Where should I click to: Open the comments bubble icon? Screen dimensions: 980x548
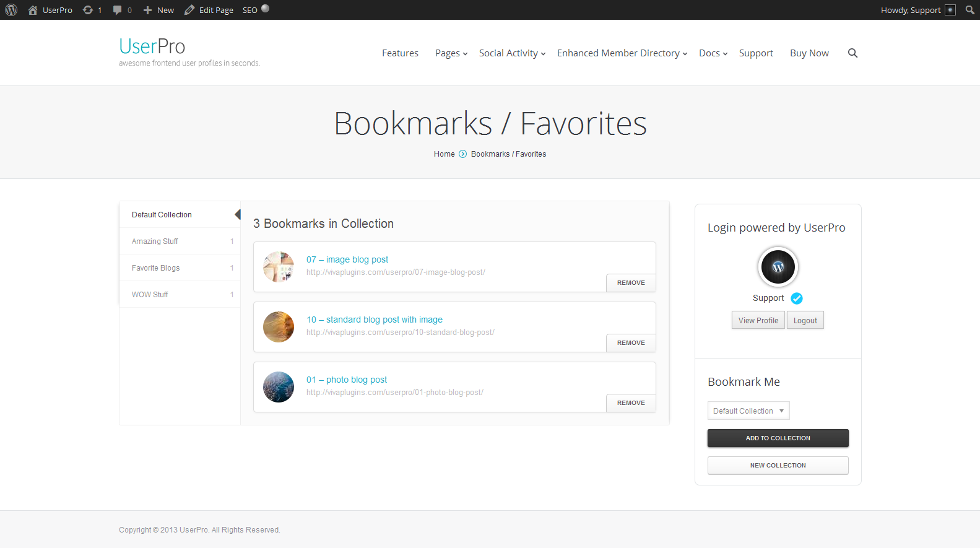(117, 10)
